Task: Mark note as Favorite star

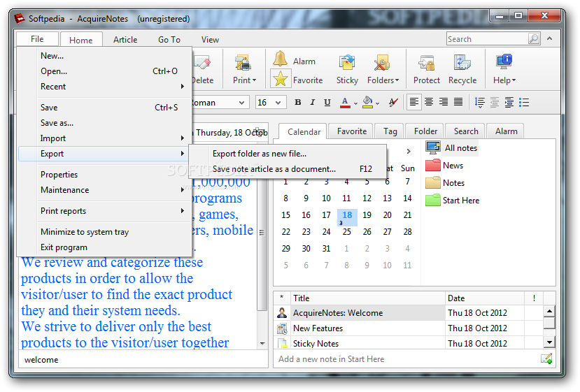Action: point(281,79)
